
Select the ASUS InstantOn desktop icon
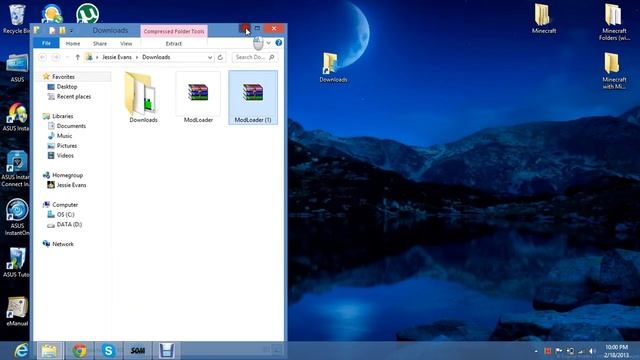(17, 217)
